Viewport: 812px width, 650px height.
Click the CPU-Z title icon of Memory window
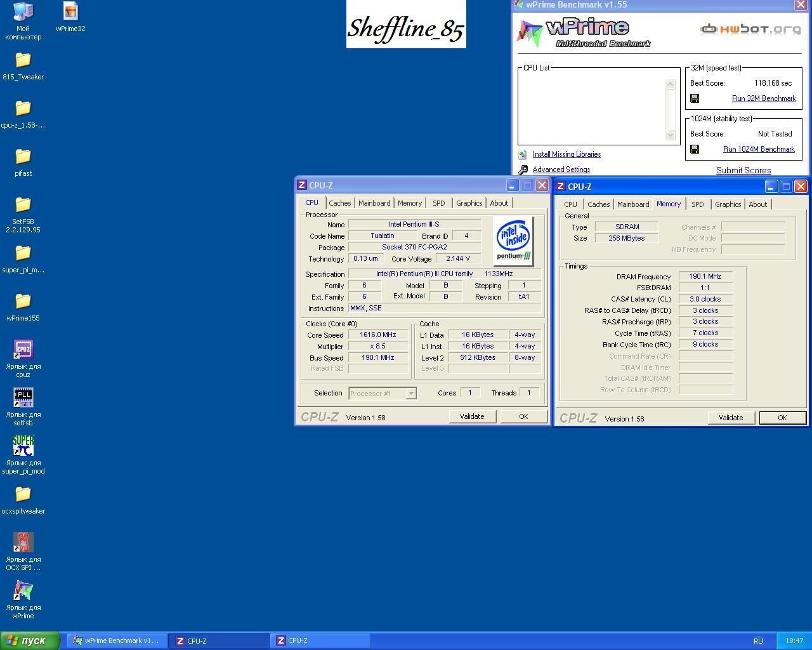coord(561,186)
